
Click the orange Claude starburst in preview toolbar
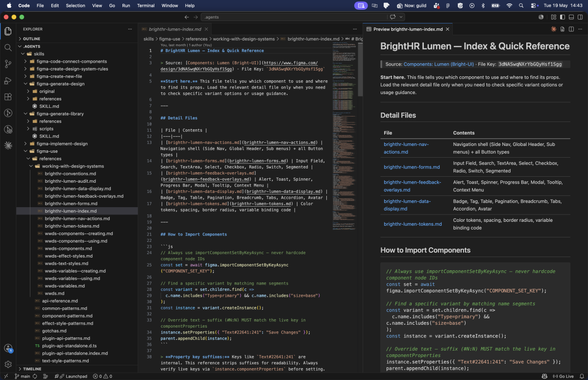coord(554,29)
